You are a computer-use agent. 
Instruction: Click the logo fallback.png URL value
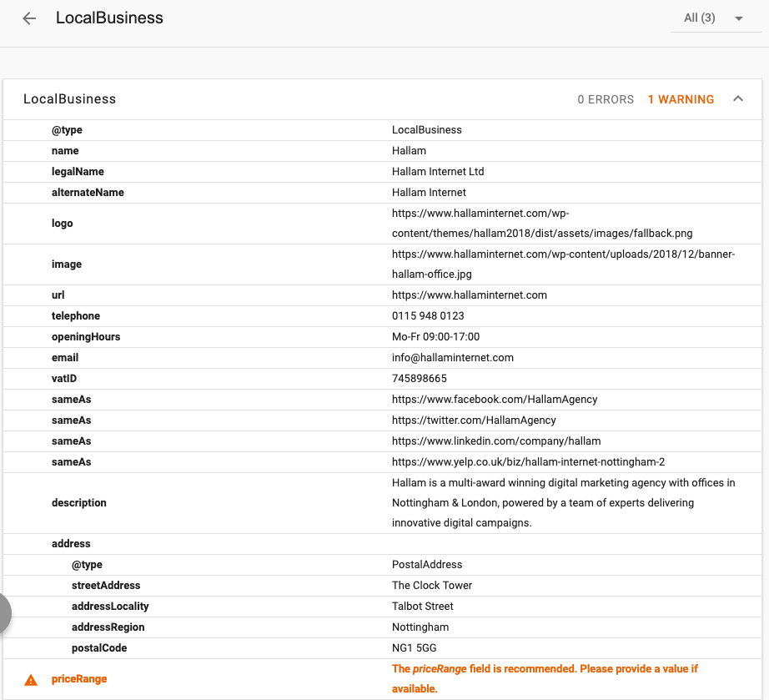click(x=542, y=224)
